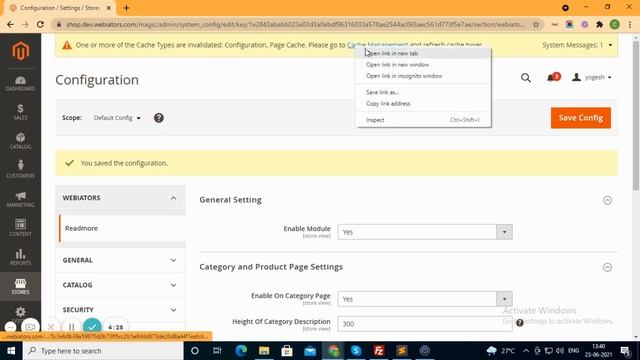The height and width of the screenshot is (360, 640).
Task: Open the Reports sidebar menu
Action: coord(20,257)
